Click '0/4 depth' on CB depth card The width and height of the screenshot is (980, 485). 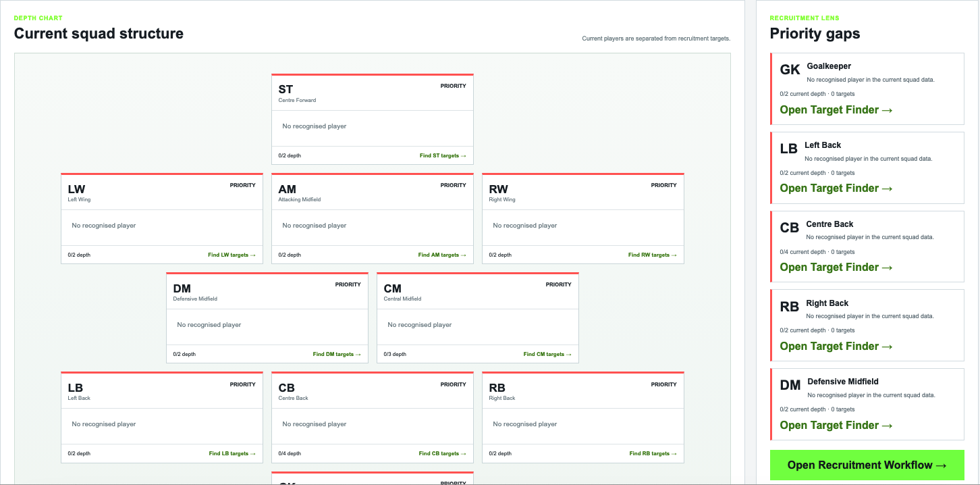290,453
